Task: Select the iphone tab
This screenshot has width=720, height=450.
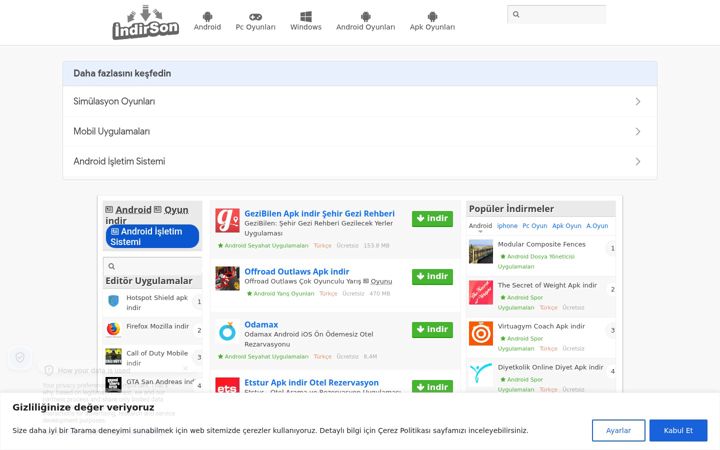Action: [507, 226]
